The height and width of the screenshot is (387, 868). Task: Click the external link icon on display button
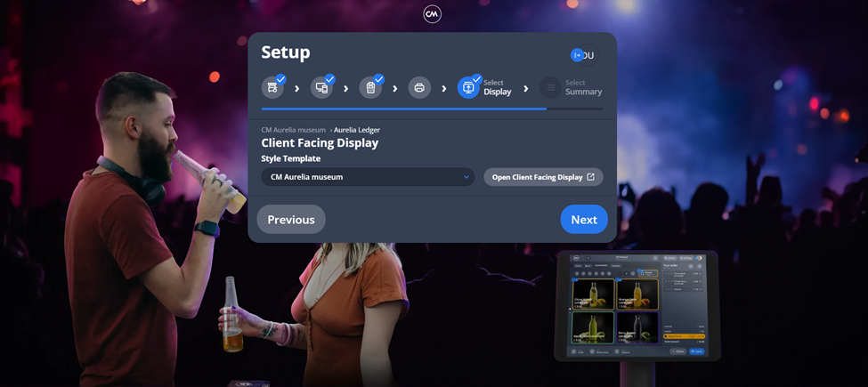pos(590,177)
